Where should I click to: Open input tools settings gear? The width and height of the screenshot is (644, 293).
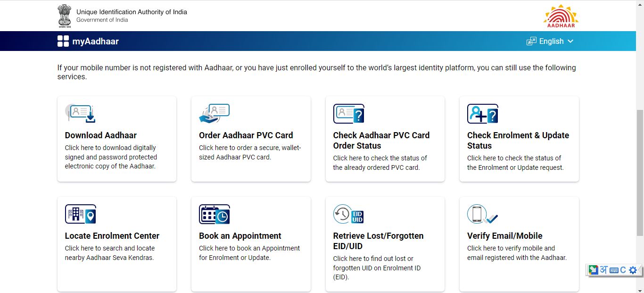(x=633, y=270)
